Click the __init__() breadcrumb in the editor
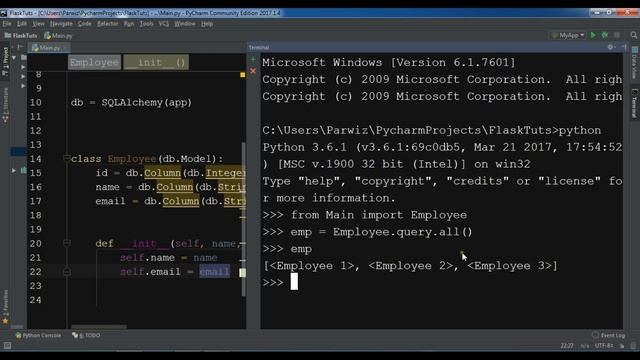640x360 pixels. tap(156, 62)
